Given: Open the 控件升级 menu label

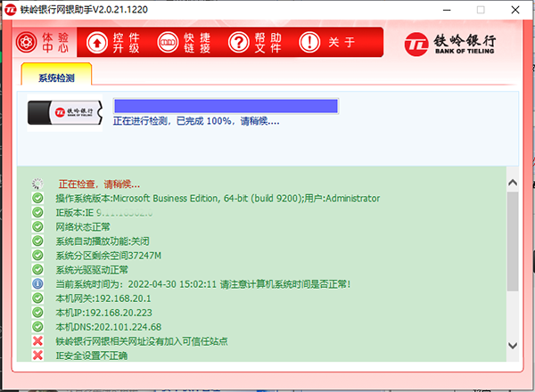Looking at the screenshot, I should [x=127, y=43].
